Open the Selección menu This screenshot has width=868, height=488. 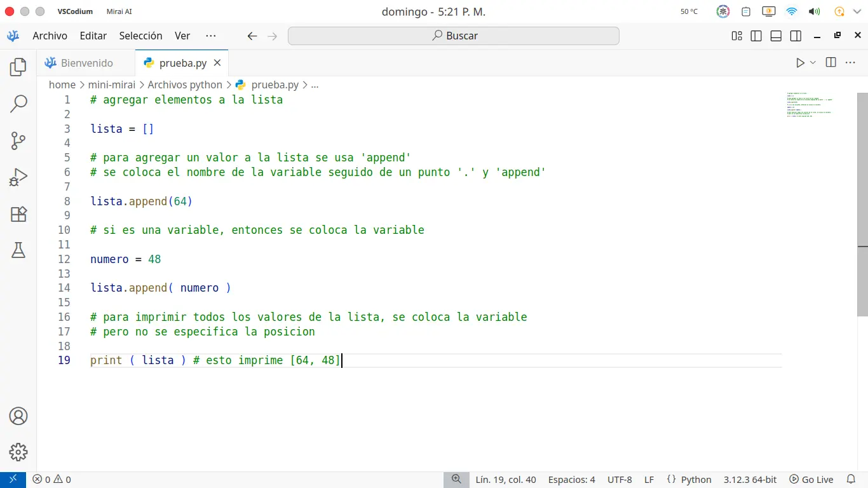pyautogui.click(x=141, y=36)
